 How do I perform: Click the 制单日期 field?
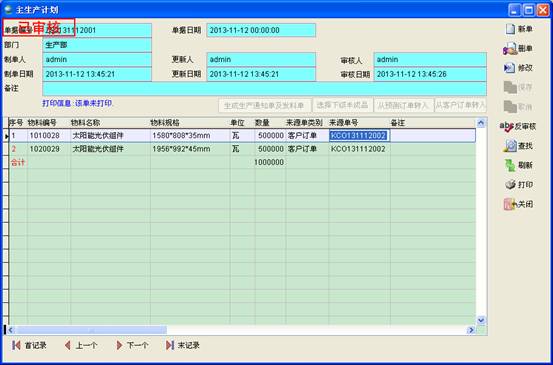(97, 74)
